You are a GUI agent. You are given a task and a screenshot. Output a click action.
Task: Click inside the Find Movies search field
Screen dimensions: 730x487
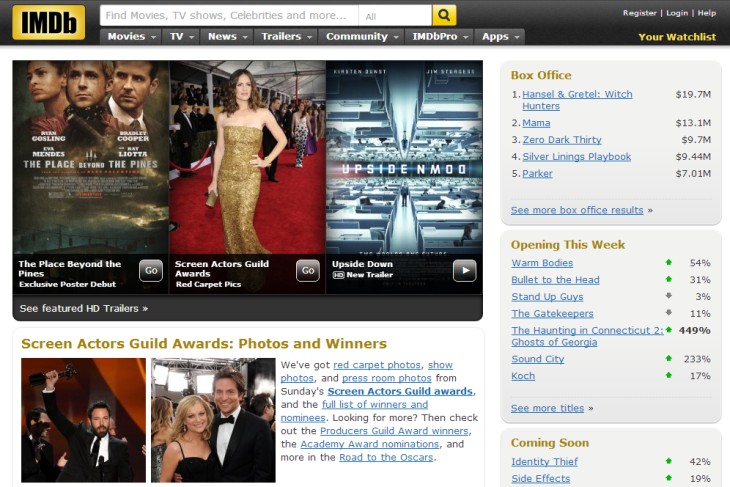(x=229, y=16)
